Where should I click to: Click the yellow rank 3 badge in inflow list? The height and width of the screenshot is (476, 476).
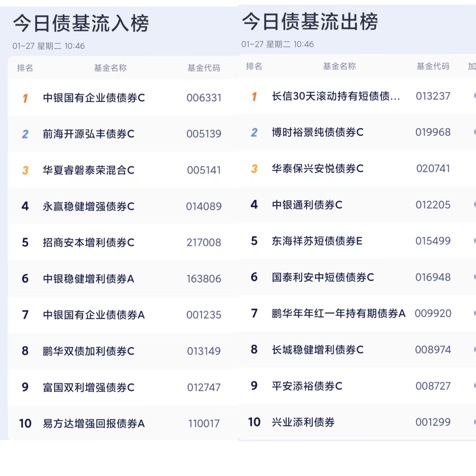pos(25,170)
